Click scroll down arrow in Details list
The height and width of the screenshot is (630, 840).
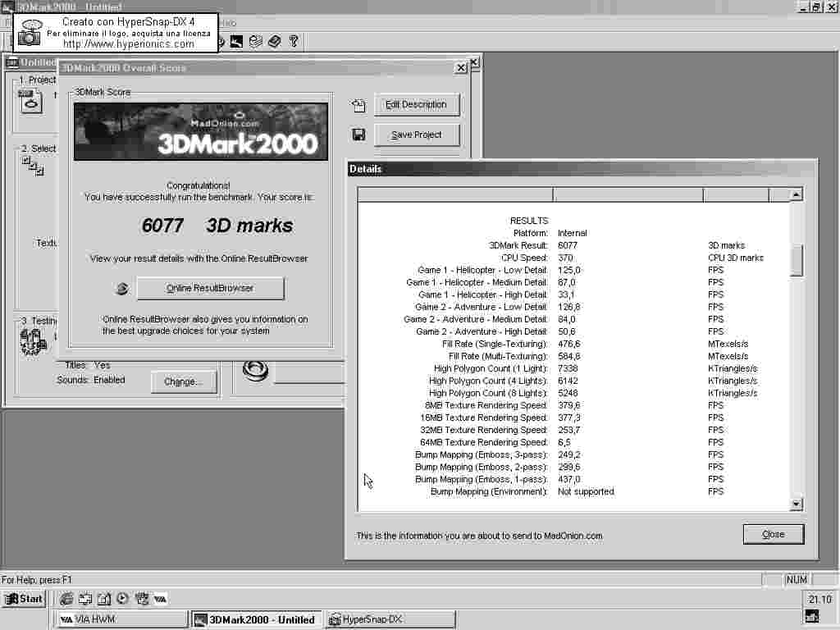pos(796,504)
